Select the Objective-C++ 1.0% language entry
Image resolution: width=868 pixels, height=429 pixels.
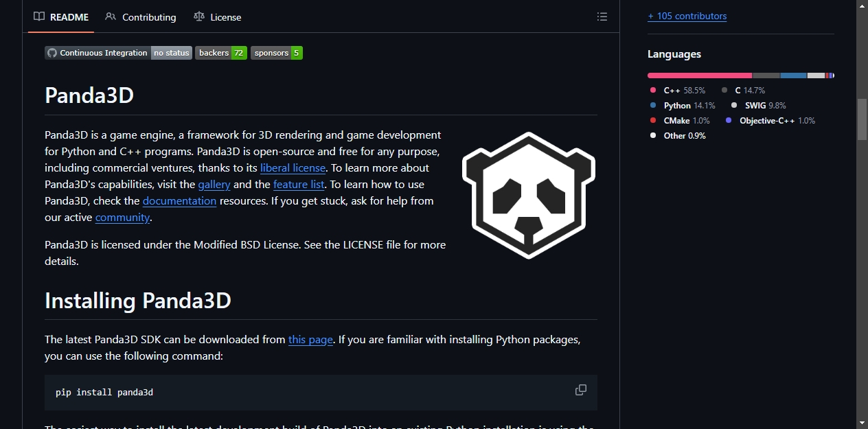coord(770,120)
